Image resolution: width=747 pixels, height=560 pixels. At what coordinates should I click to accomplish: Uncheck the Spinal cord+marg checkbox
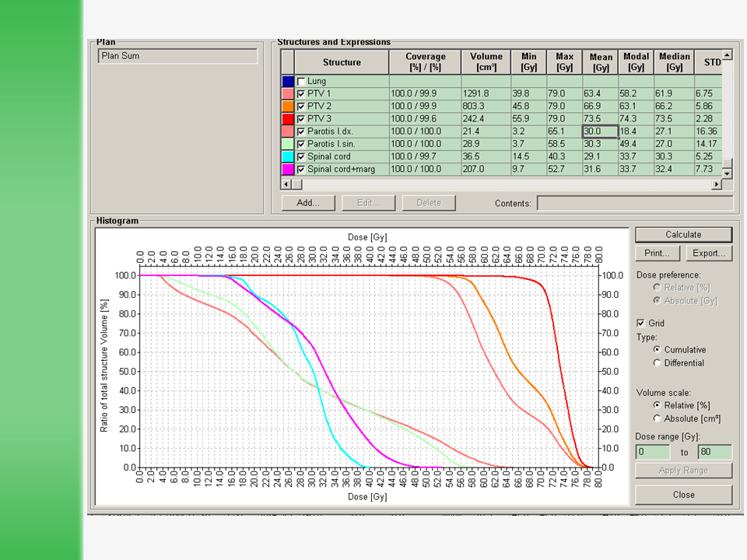coord(301,169)
